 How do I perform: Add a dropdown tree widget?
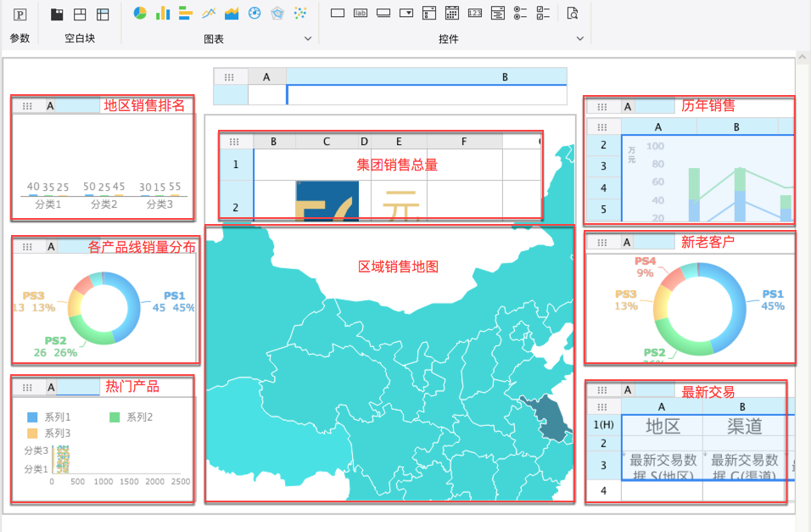(x=498, y=14)
